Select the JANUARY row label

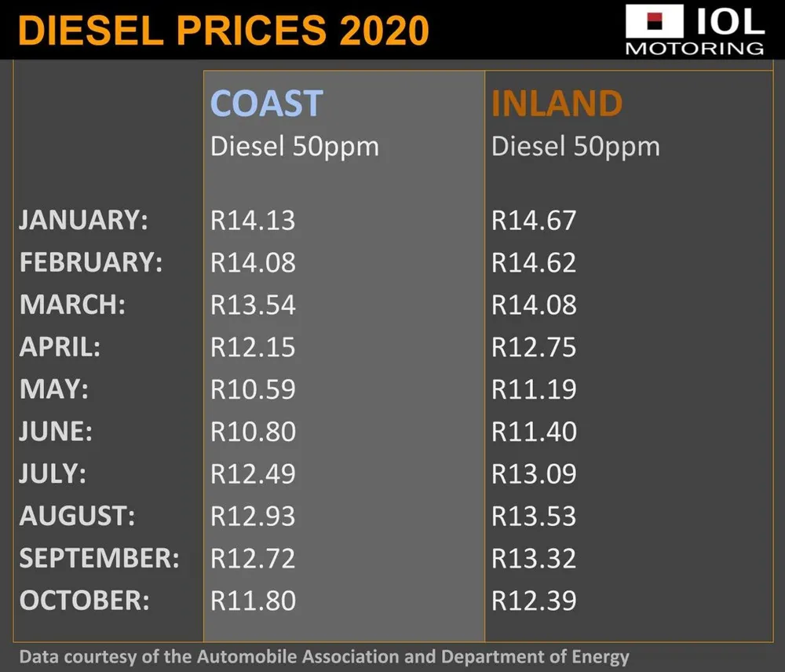coord(84,221)
